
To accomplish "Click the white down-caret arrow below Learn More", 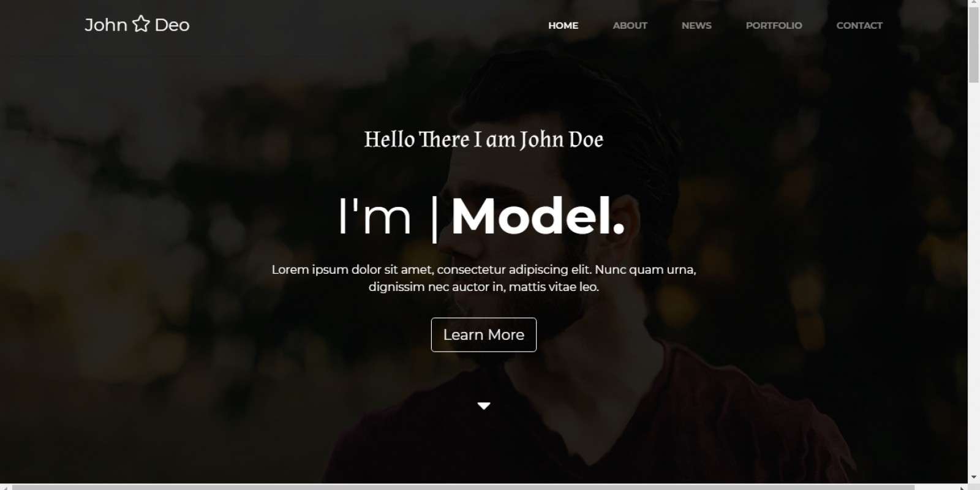I will pos(484,405).
